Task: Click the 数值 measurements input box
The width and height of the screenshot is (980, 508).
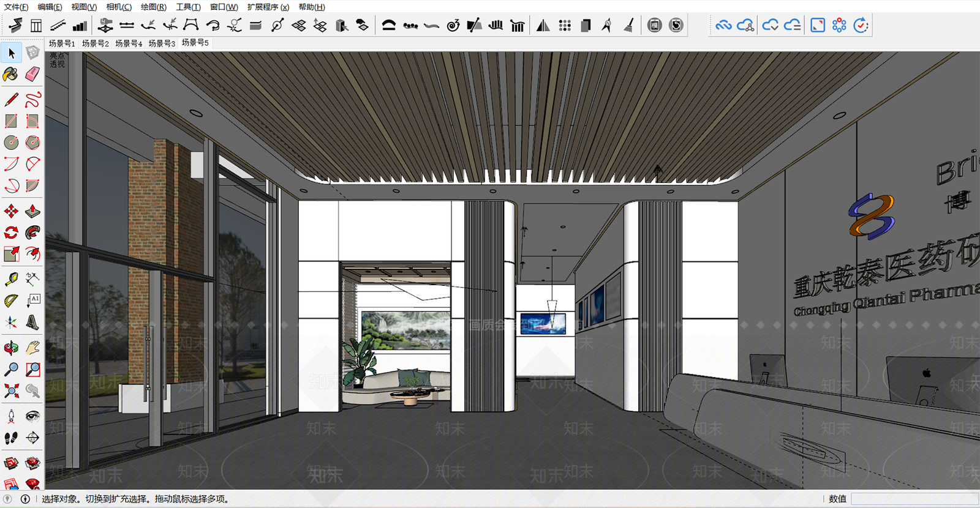Action: click(x=914, y=499)
